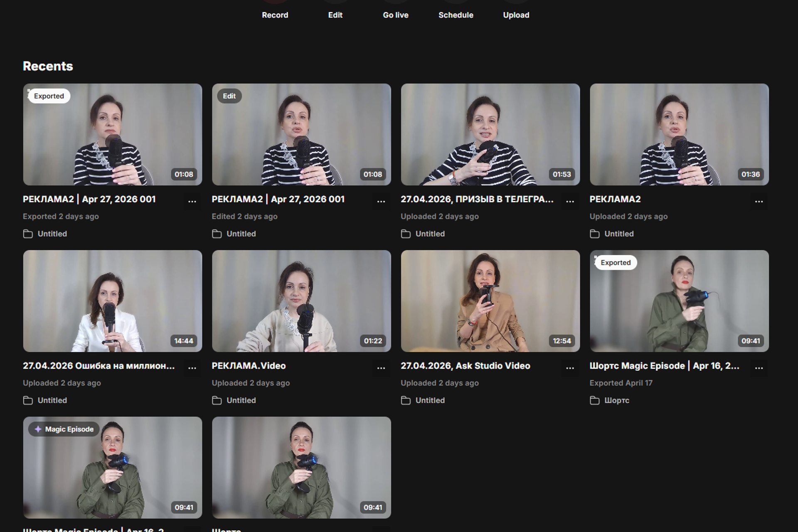798x532 pixels.
Task: Click the Edit action at the top
Action: pos(335,15)
